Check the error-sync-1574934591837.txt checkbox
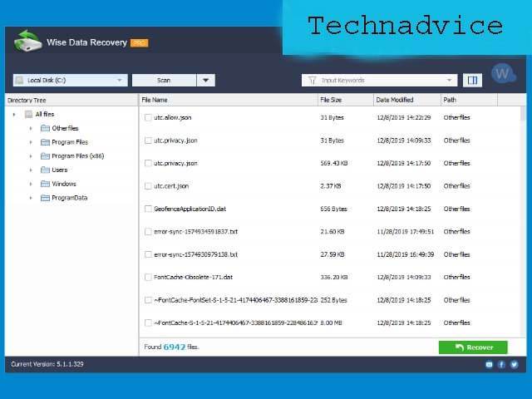 pyautogui.click(x=148, y=231)
